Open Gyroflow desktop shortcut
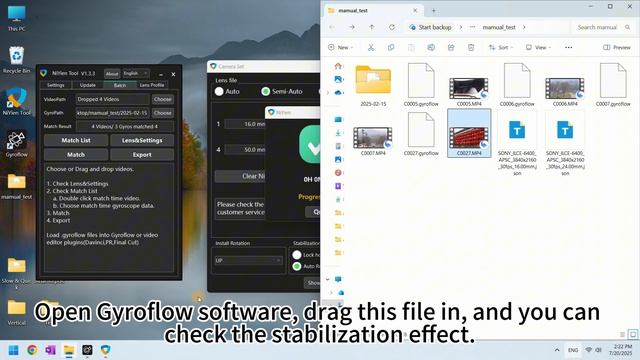 coord(16,144)
